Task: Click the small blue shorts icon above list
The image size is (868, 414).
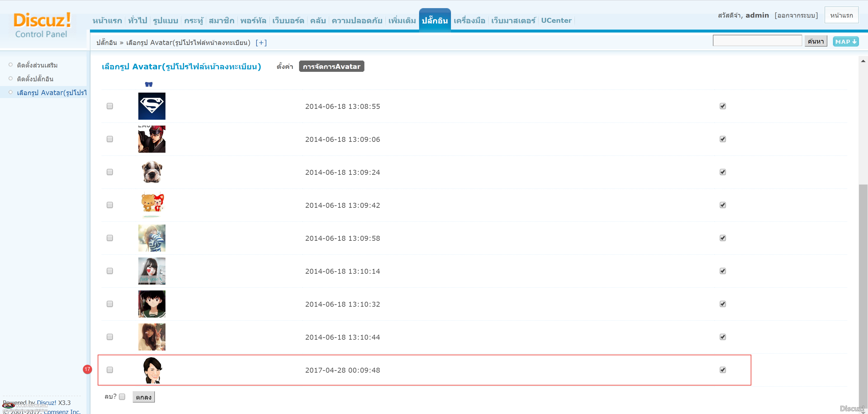Action: [149, 84]
